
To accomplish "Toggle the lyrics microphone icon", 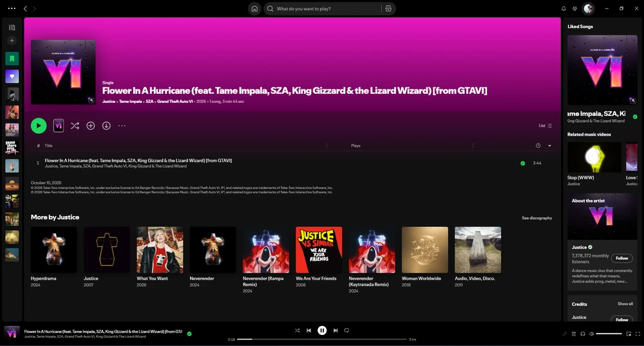I will click(565, 334).
